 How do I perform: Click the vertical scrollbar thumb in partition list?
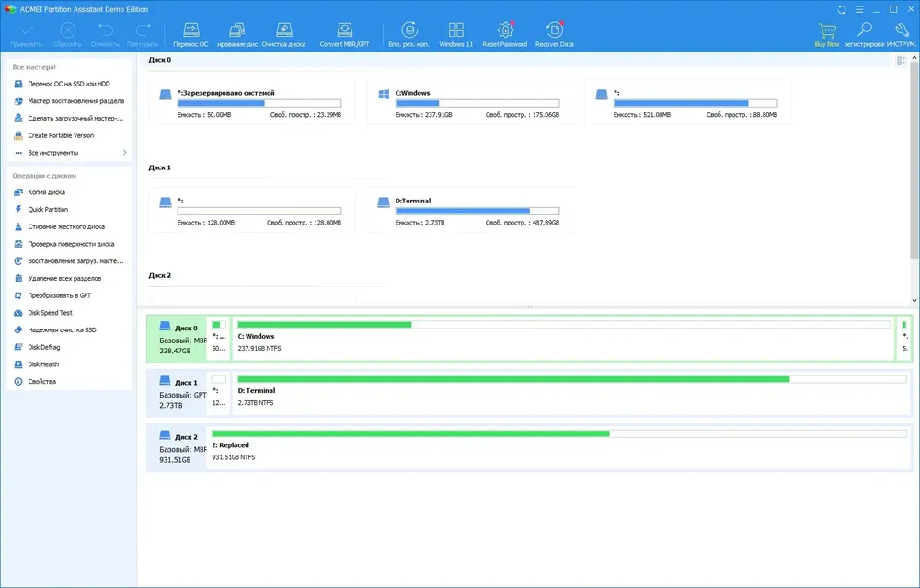914,158
